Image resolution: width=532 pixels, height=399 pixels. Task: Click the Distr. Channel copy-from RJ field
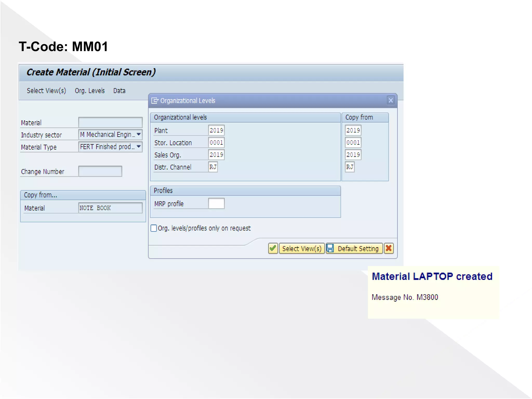point(350,167)
